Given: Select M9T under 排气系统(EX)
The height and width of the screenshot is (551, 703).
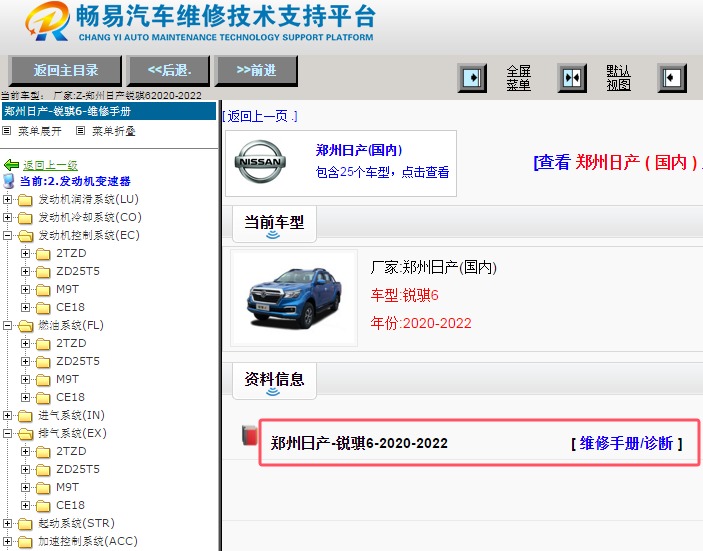Looking at the screenshot, I should point(68,487).
